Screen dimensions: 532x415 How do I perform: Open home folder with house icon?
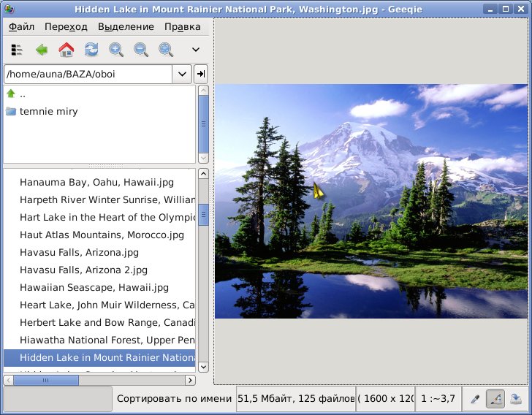click(x=66, y=50)
